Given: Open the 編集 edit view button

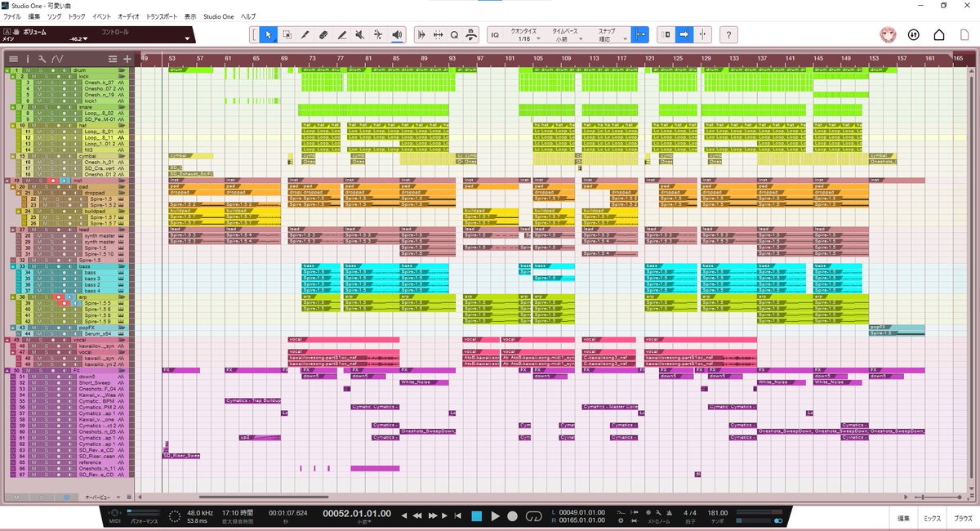Looking at the screenshot, I should coord(904,518).
